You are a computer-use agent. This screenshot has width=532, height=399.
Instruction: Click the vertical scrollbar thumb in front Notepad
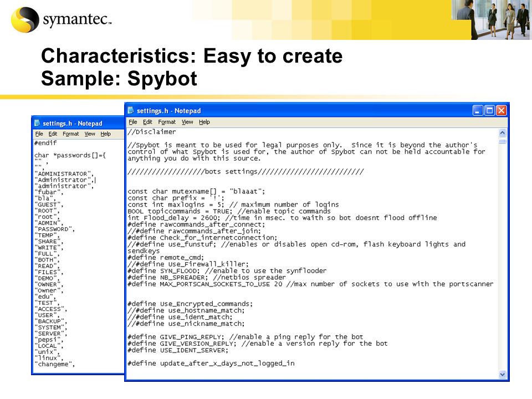[503, 141]
